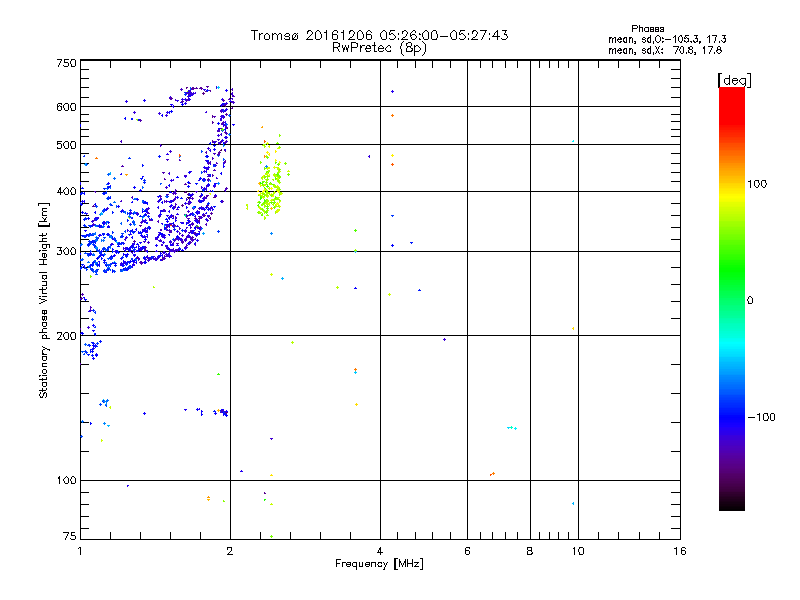Click the x-axis frequency tick label "6"

(467, 551)
